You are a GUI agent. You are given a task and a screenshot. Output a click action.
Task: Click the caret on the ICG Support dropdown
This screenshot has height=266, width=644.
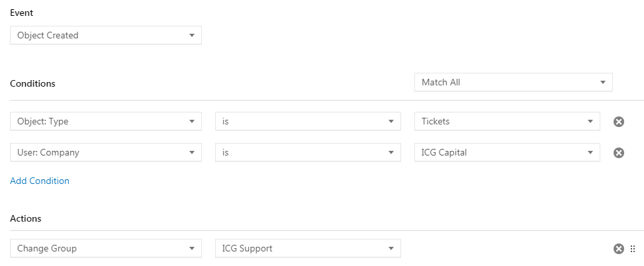pyautogui.click(x=391, y=248)
